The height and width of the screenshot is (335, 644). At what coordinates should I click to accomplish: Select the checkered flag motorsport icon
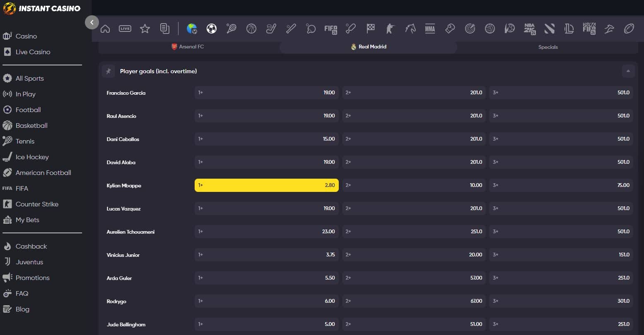371,29
